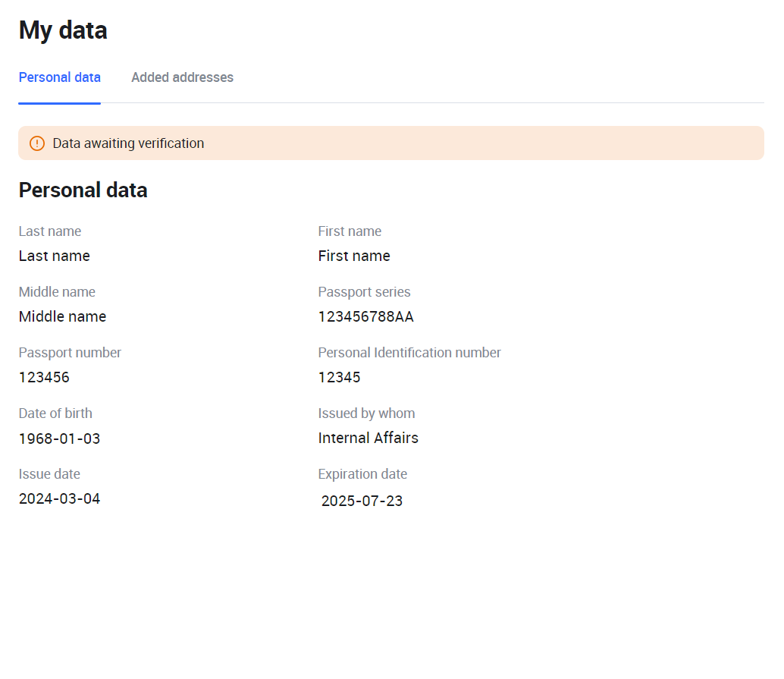
Task: Select the issue date 2024-03-04
Action: (x=59, y=498)
